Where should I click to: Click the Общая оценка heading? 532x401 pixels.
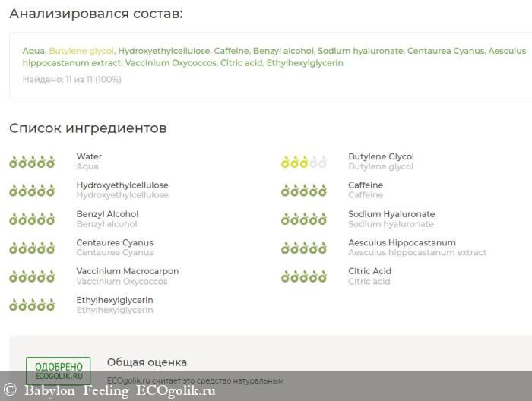point(147,362)
